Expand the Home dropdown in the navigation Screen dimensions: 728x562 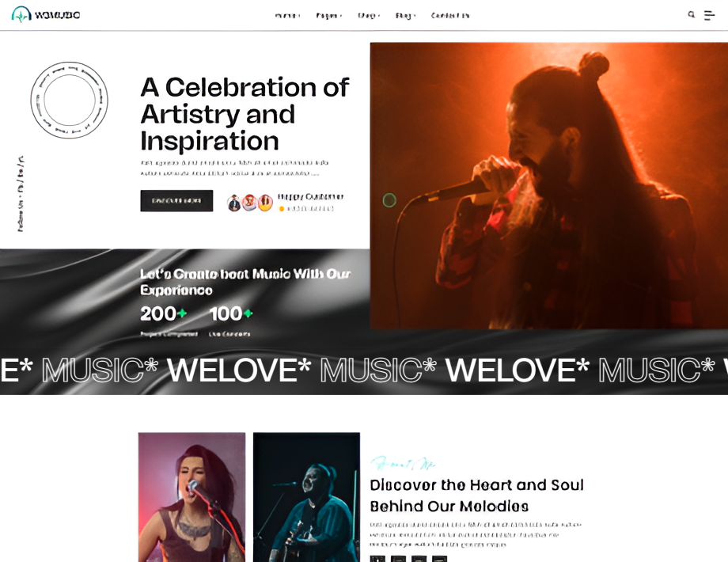point(287,16)
